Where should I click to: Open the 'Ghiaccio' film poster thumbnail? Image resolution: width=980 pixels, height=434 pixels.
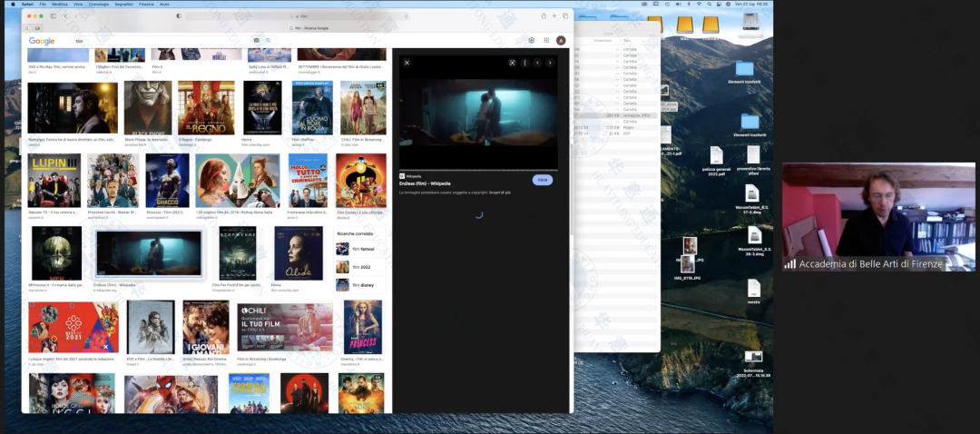[168, 180]
